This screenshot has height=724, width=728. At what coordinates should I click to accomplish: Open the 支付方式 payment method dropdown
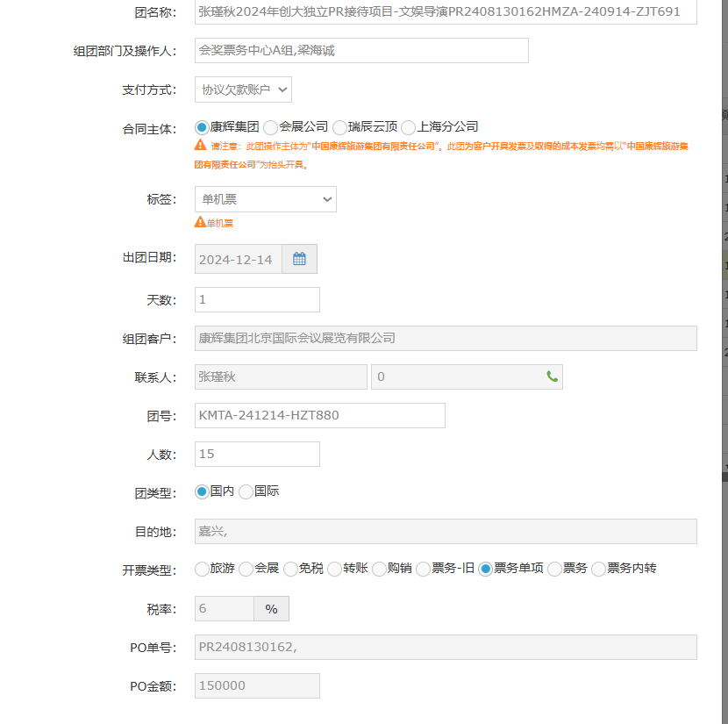tap(243, 90)
